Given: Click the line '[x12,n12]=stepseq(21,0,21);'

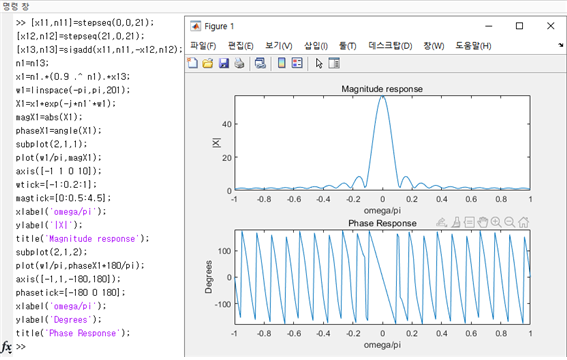Looking at the screenshot, I should click(x=80, y=36).
